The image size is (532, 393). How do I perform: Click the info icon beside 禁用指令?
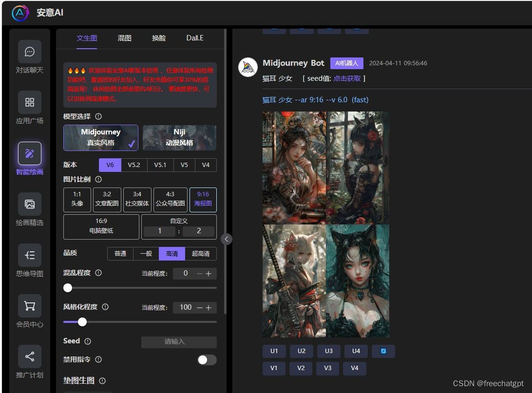(98, 359)
